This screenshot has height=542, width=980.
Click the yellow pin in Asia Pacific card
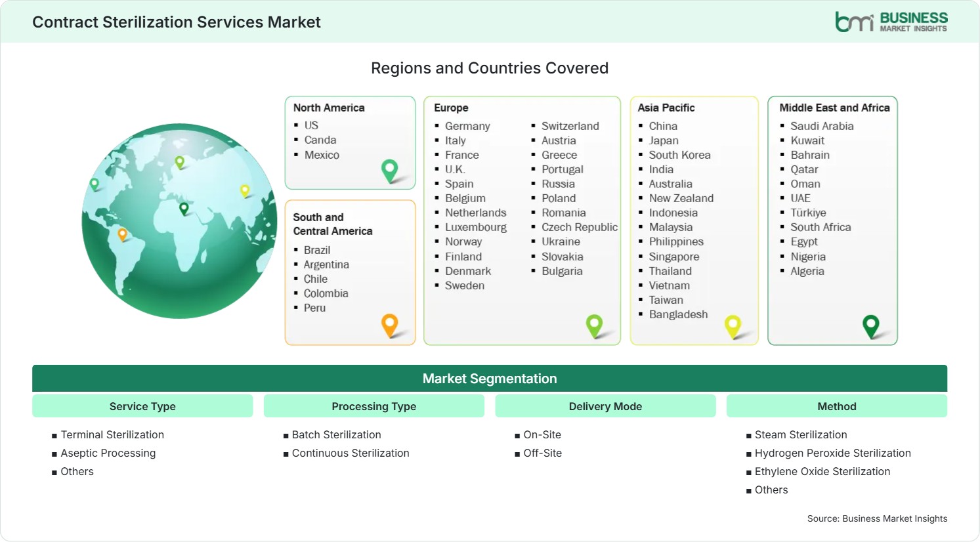[733, 326]
